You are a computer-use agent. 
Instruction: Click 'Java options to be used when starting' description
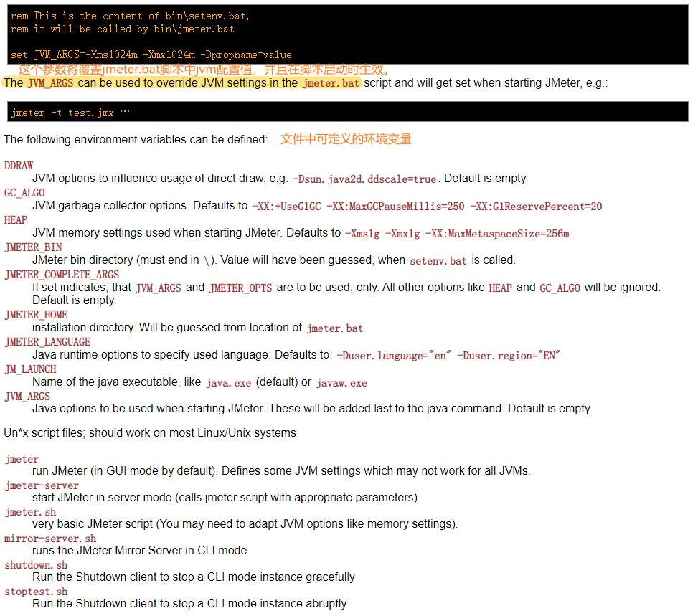pos(311,409)
